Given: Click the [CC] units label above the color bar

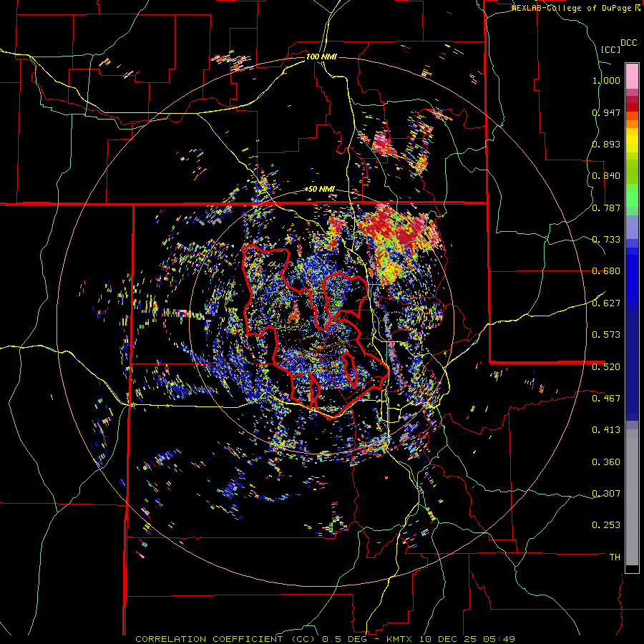Looking at the screenshot, I should [610, 49].
